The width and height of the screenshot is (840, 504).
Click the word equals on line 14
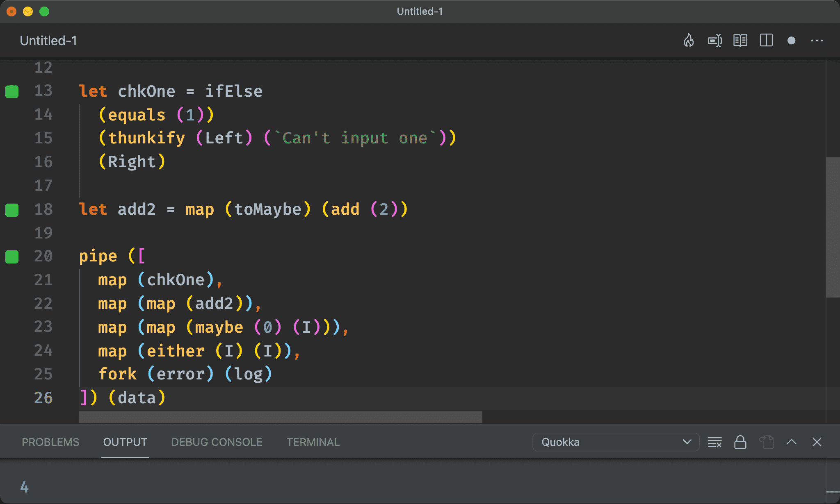pos(137,115)
